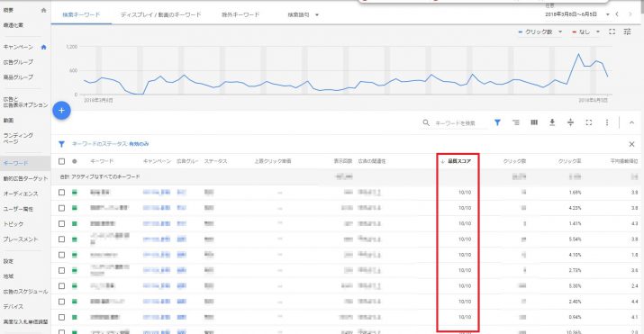The image size is (644, 334).
Task: Switch to the 検索キーワード tab
Action: [x=81, y=14]
